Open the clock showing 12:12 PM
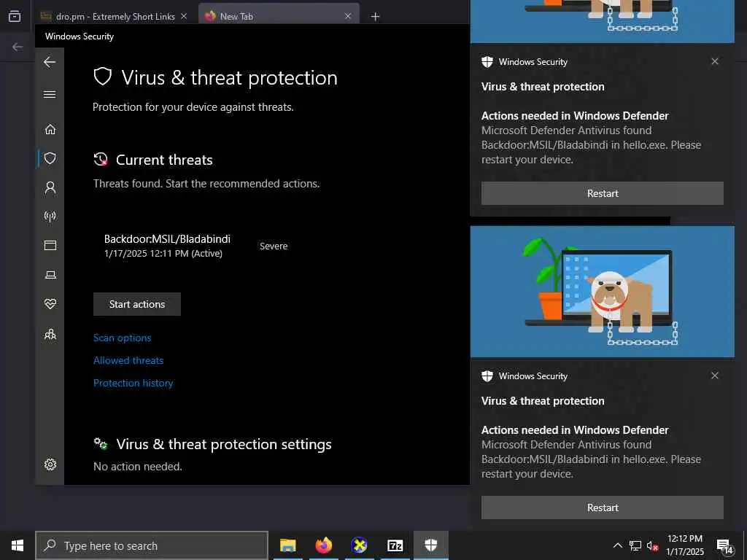Viewport: 747px width, 560px height. (x=684, y=545)
